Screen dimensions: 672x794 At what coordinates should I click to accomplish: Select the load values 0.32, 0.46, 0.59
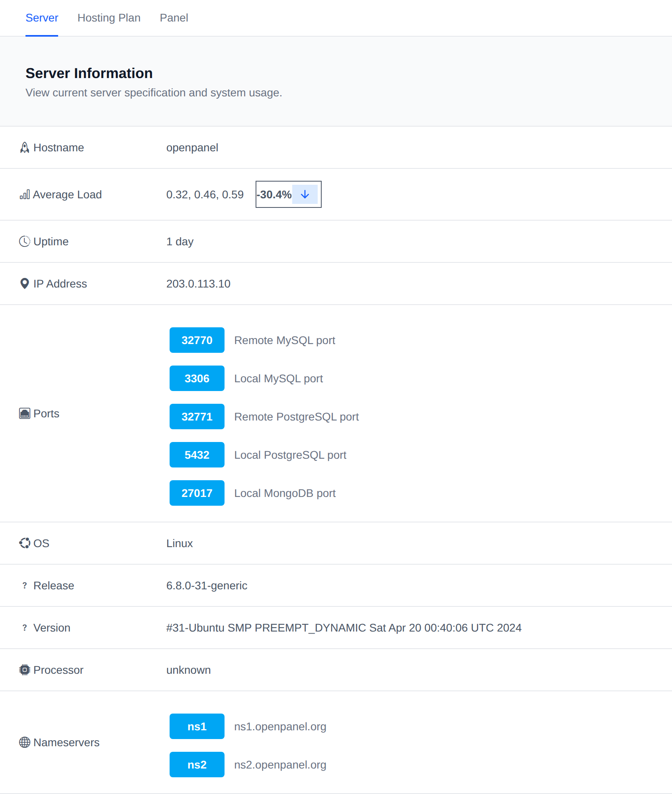click(205, 195)
